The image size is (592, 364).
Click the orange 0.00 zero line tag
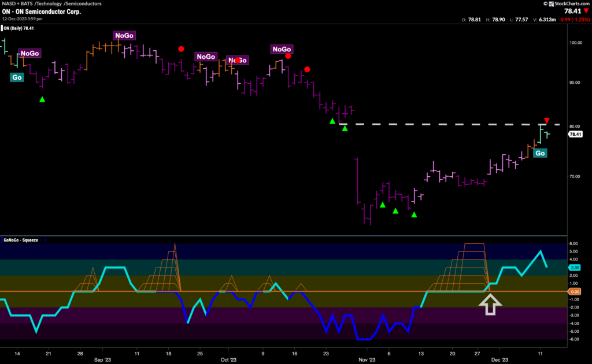click(x=575, y=292)
